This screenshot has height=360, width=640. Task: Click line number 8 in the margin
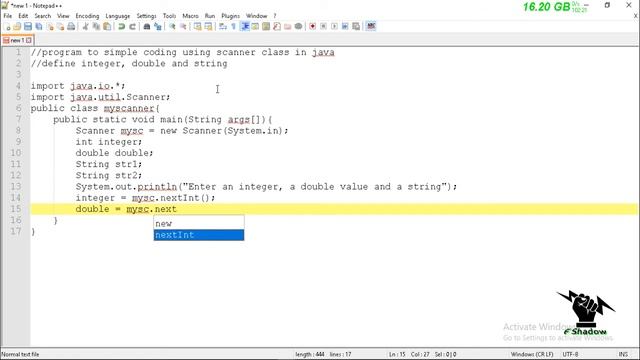pos(18,130)
